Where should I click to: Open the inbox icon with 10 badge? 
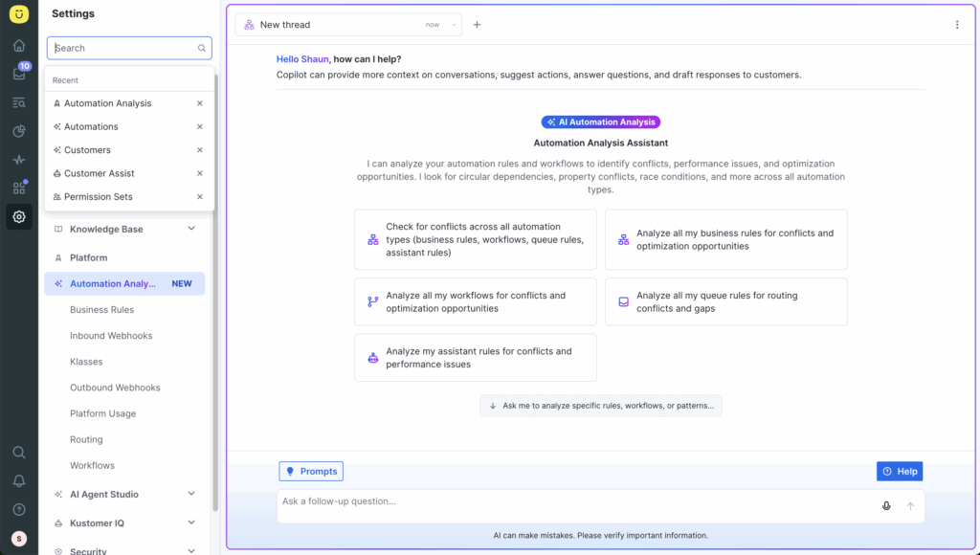(19, 74)
